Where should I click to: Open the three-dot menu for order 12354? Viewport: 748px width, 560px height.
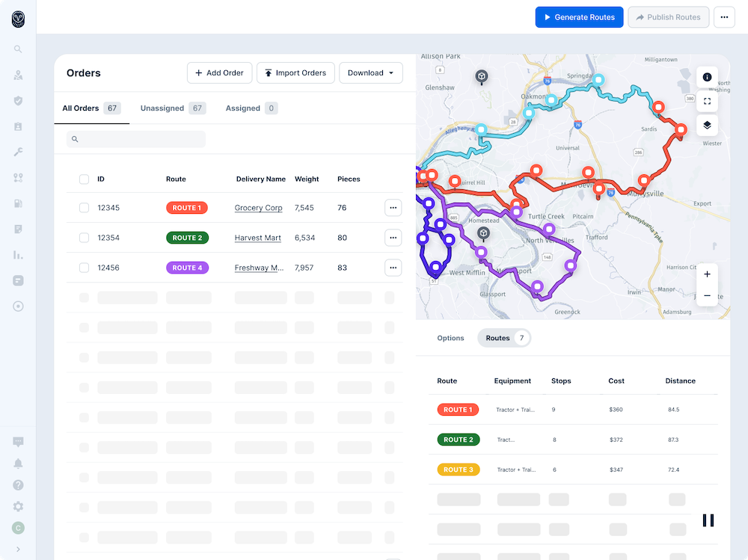tap(393, 238)
